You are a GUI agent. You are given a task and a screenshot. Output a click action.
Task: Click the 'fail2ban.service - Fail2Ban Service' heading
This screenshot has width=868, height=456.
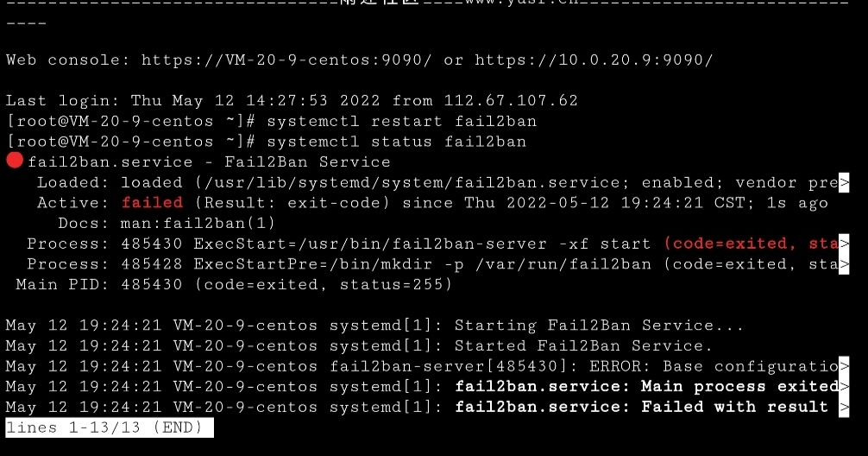[210, 162]
